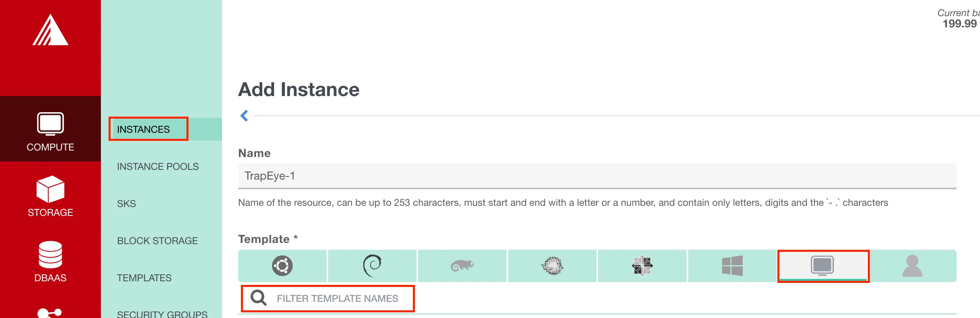The width and height of the screenshot is (980, 318).
Task: Open the SKS menu item
Action: tap(126, 204)
